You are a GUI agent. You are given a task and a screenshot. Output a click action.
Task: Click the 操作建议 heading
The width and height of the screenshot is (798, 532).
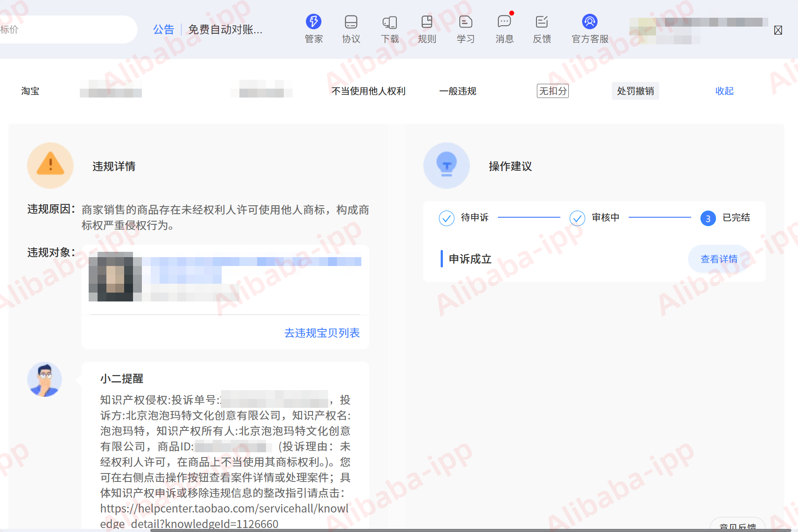pyautogui.click(x=510, y=166)
